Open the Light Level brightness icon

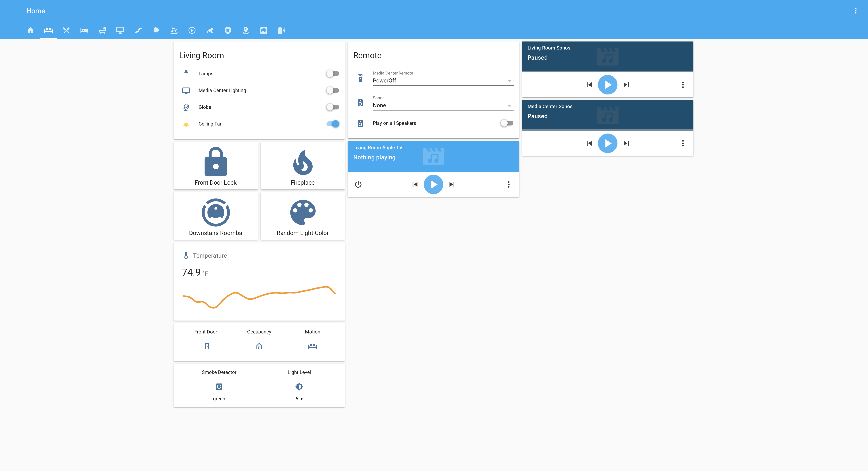point(299,386)
